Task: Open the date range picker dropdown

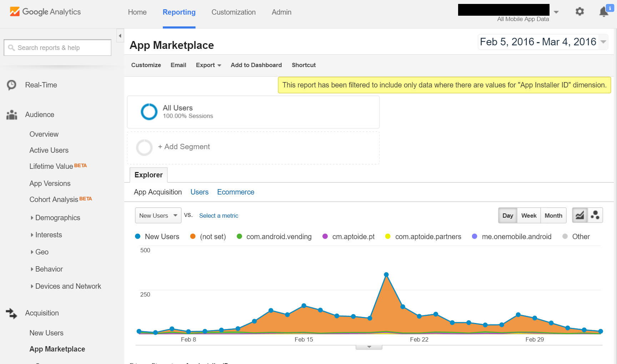Action: pyautogui.click(x=603, y=42)
